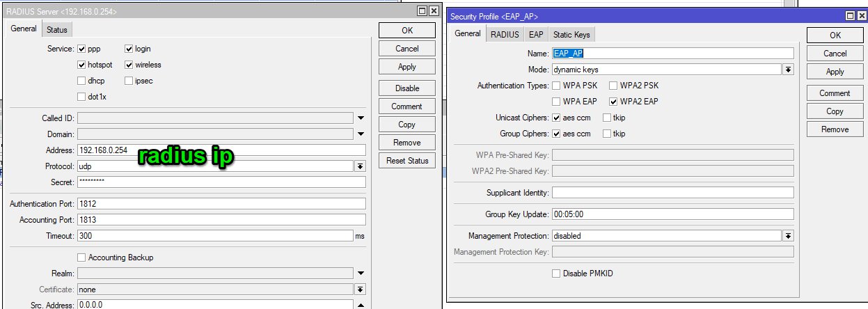Switch to Status tab in RADIUS Server
Viewport: 868px width, 309px height.
tap(57, 29)
